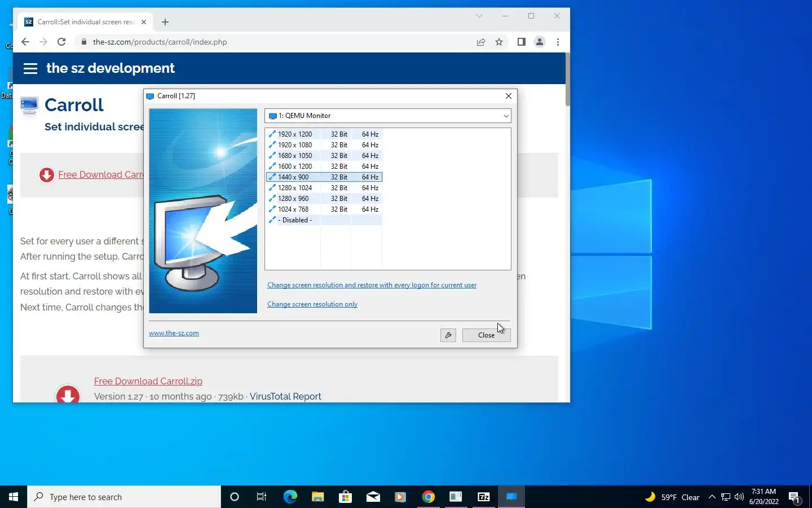Open the volume control in system tray
This screenshot has height=508, width=812.
click(739, 497)
